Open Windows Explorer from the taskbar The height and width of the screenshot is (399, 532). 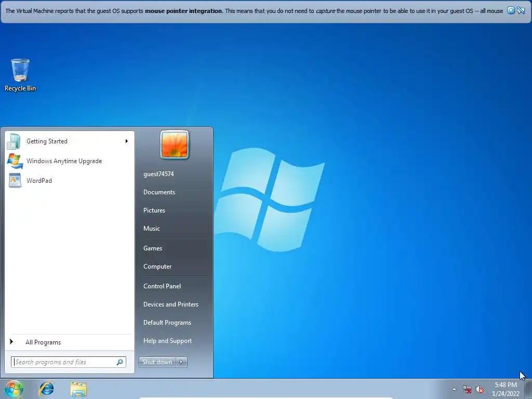point(78,389)
